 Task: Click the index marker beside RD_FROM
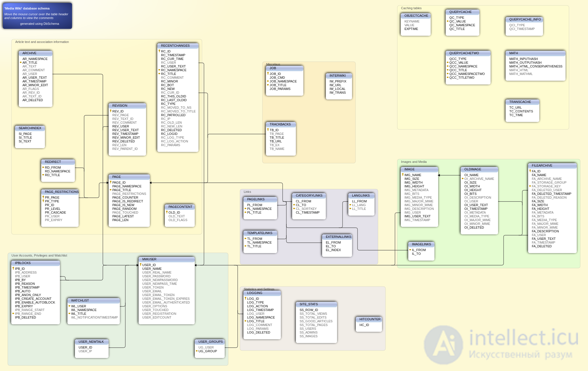43,167
